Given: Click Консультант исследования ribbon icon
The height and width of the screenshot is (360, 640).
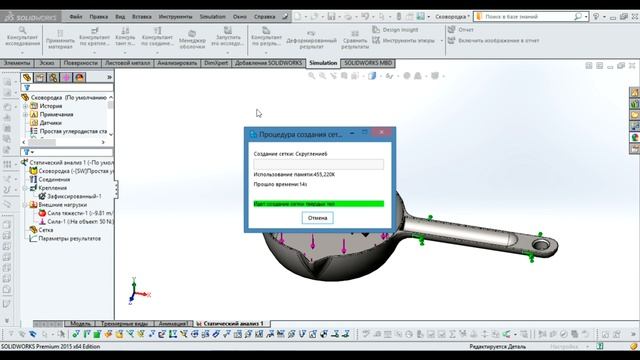Looking at the screenshot, I should point(22,37).
